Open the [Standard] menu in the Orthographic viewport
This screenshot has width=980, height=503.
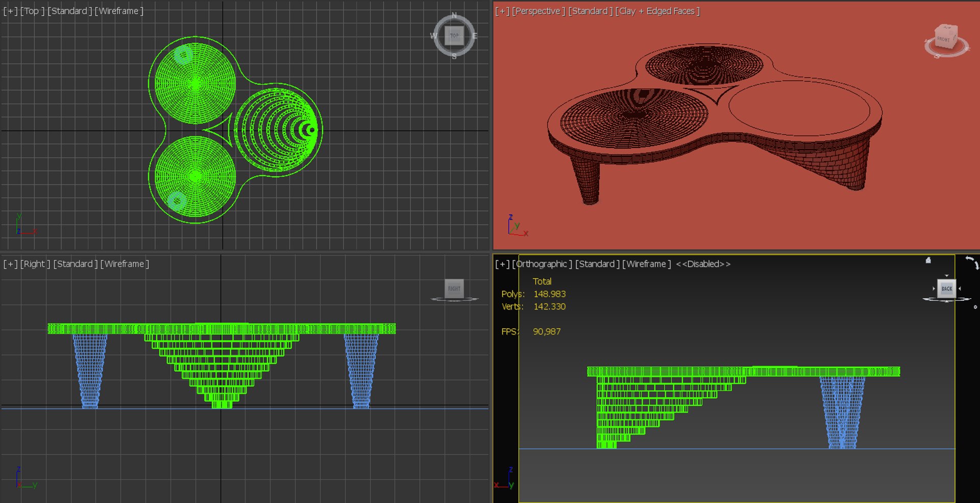tap(598, 264)
